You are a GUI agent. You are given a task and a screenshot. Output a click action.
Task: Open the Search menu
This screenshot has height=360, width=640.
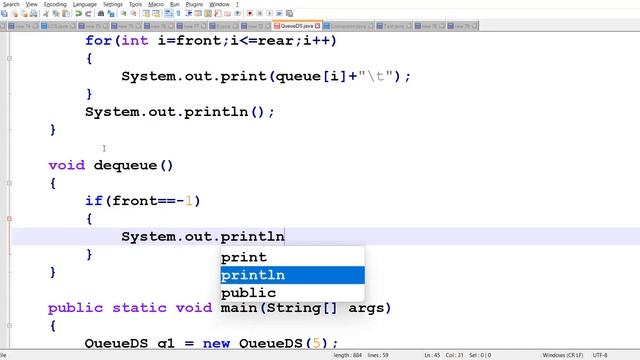[11, 4]
